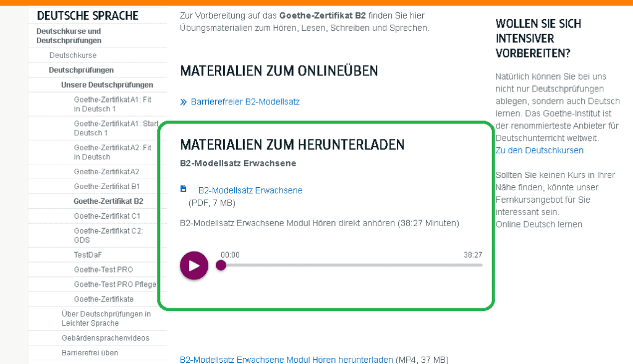Click the PDF document icon
Screen dimensions: 633x364
[183, 189]
